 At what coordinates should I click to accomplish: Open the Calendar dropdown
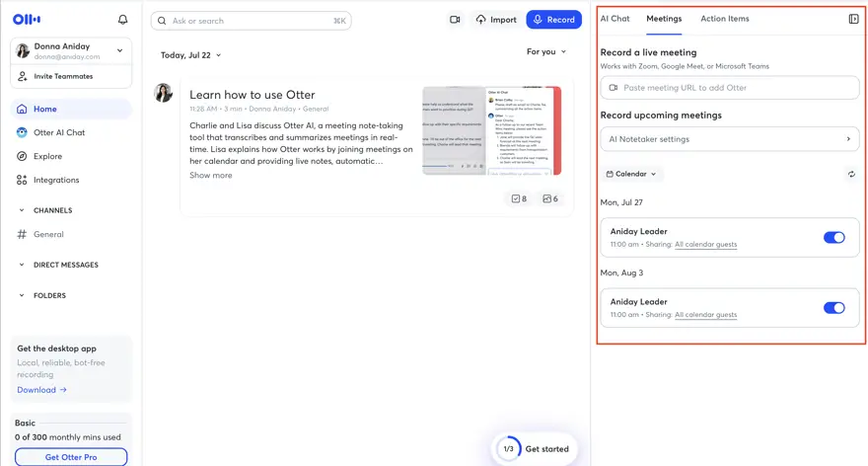click(631, 174)
